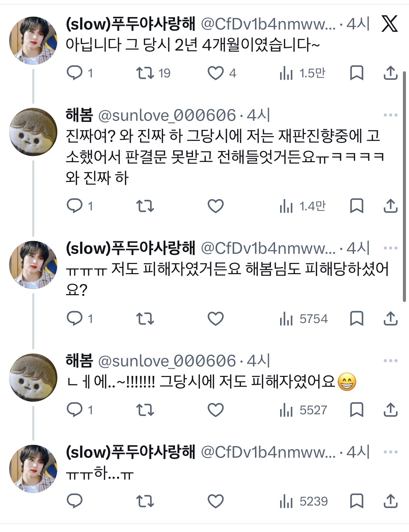Open more options on tweet with 5754 views

390,248
